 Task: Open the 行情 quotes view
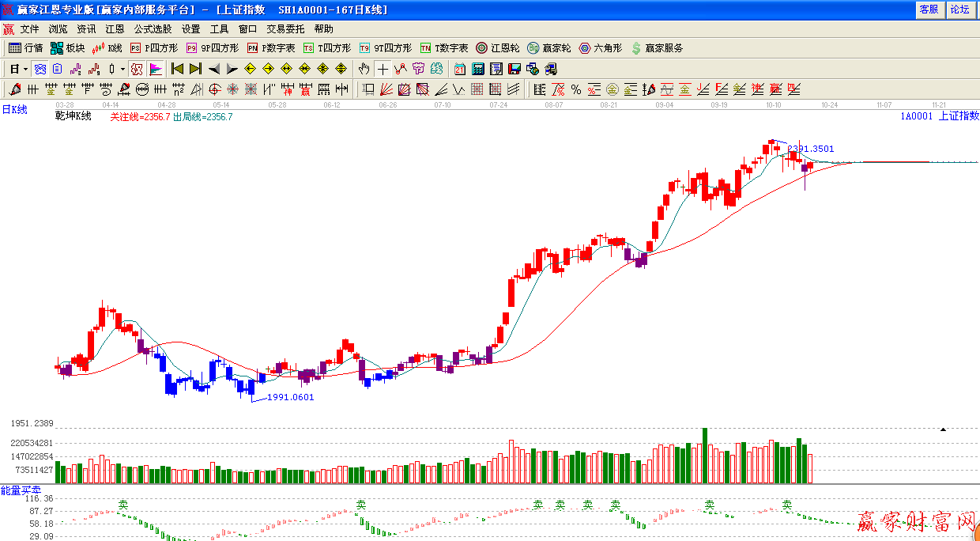click(x=25, y=48)
